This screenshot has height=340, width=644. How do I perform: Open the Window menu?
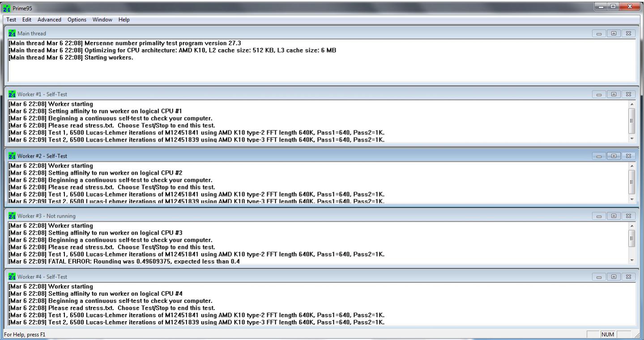pos(102,20)
